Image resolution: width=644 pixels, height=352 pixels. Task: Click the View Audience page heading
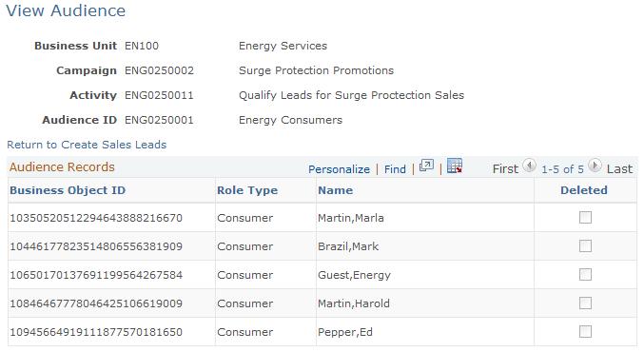click(66, 10)
